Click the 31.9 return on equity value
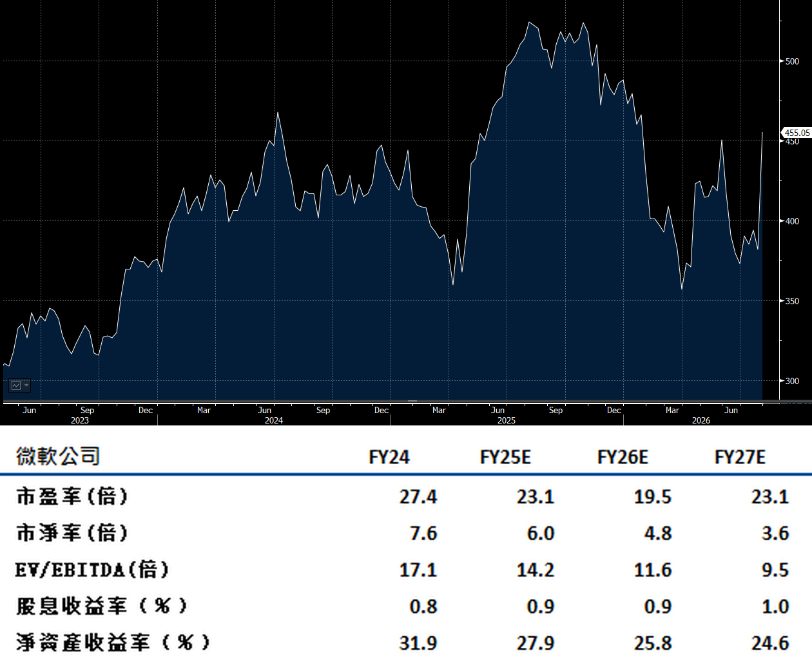This screenshot has height=662, width=812. (x=418, y=643)
